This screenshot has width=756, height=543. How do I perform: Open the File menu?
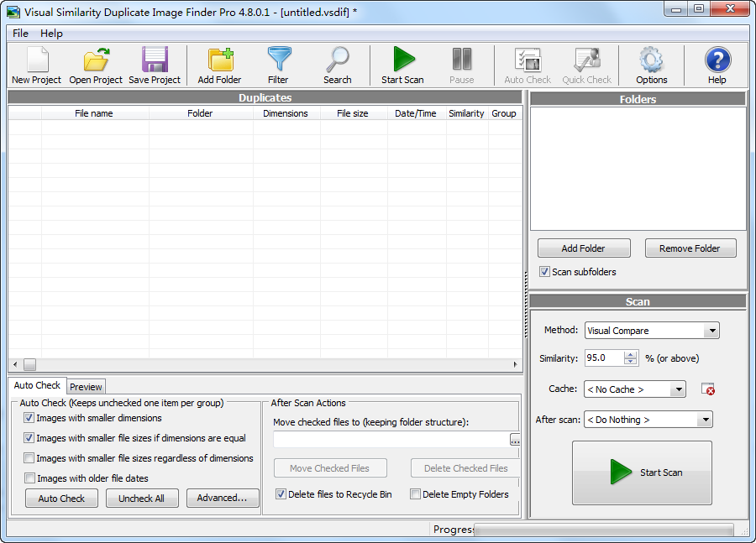pos(20,34)
